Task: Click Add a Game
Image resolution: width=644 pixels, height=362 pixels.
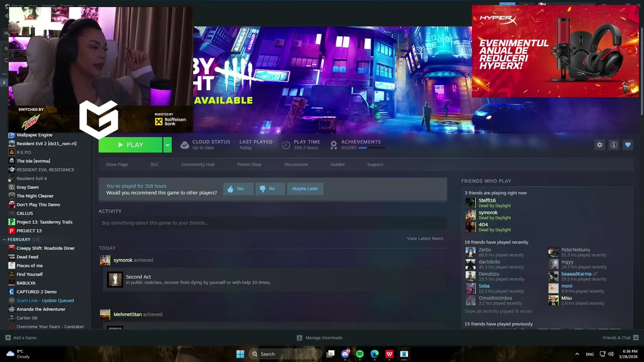Action: 21,338
